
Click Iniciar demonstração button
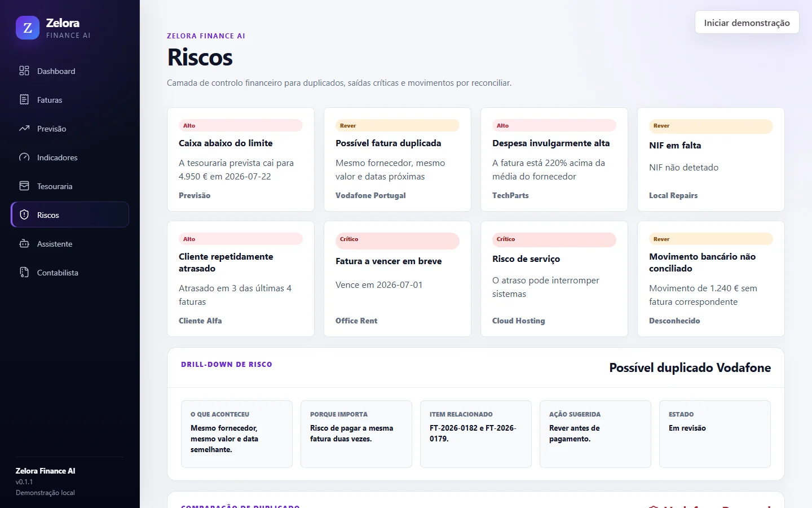coord(747,23)
